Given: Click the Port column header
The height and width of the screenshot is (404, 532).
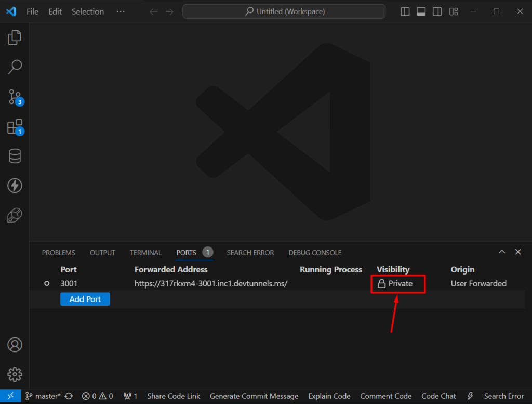Looking at the screenshot, I should pos(69,269).
